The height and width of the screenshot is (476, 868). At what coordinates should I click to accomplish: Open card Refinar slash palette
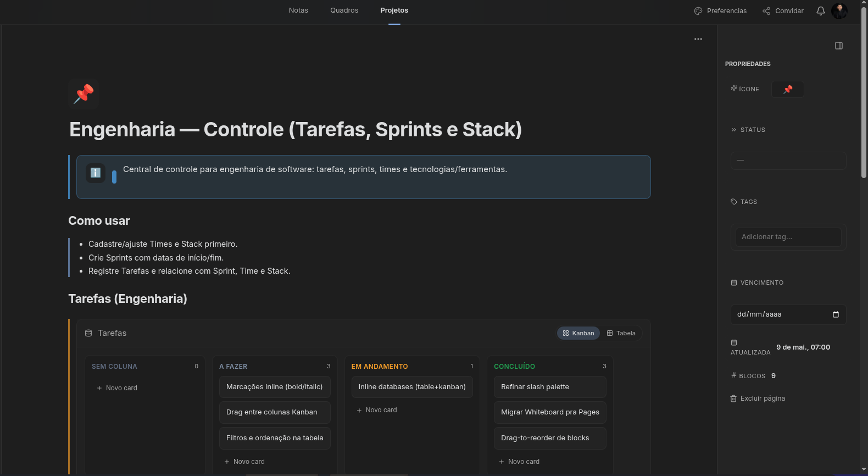tap(550, 387)
